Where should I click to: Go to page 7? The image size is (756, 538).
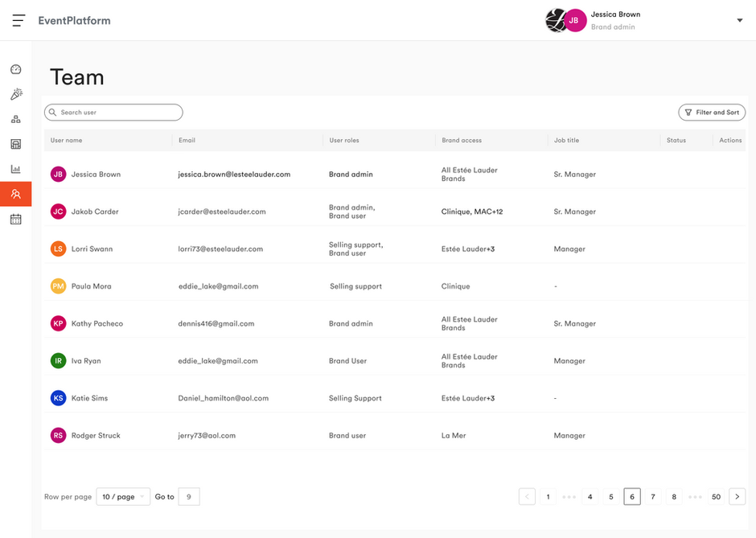point(653,497)
